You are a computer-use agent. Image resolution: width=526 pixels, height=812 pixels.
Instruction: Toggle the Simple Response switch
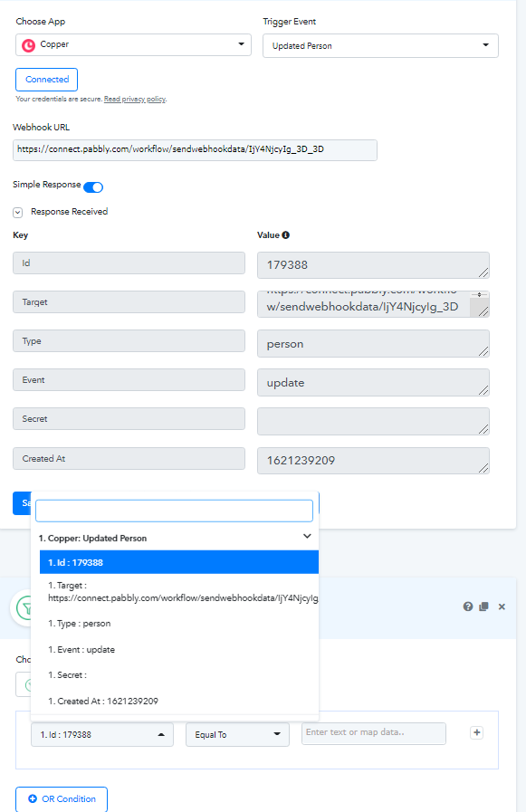coord(93,187)
